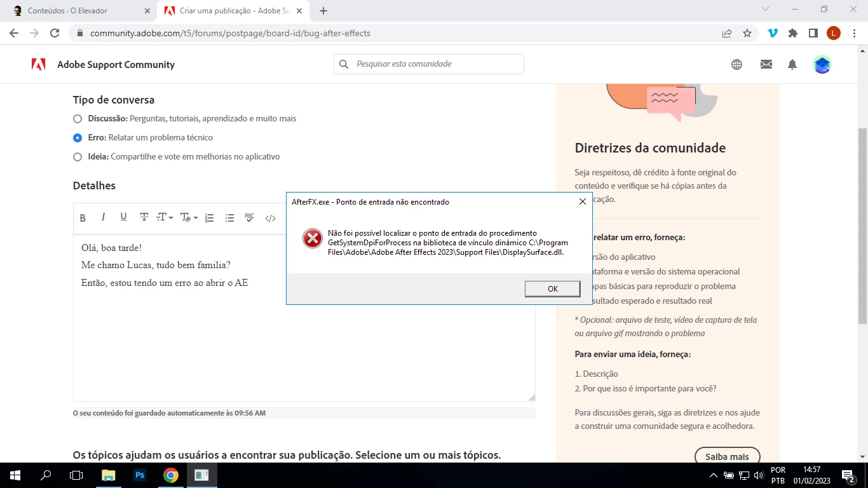
Task: Insert a numbered list
Action: (x=209, y=218)
